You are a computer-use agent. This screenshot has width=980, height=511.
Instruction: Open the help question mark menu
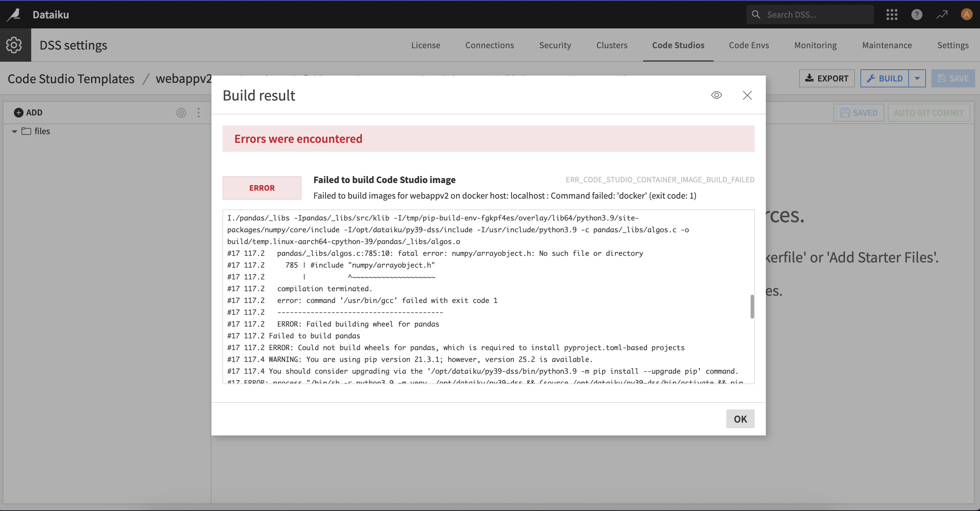[917, 15]
